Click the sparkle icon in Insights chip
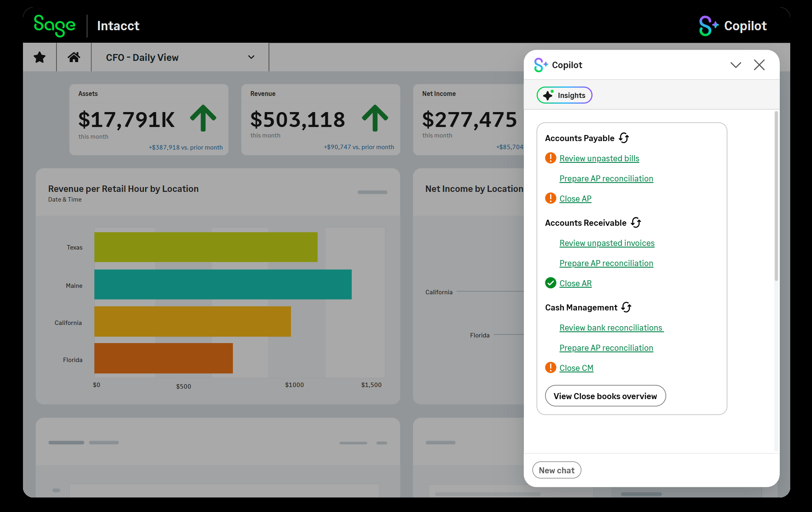This screenshot has width=812, height=512. pyautogui.click(x=548, y=95)
